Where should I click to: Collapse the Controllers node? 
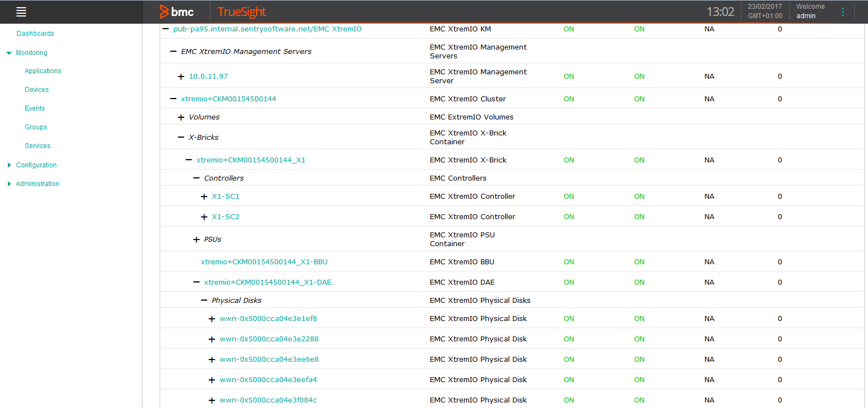tap(196, 178)
